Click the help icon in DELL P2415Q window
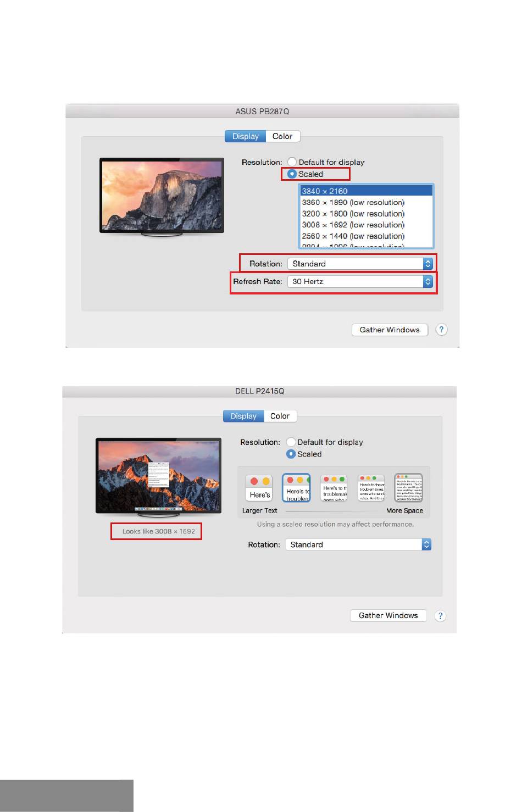Screen dimensions: 522x812 click(440, 615)
